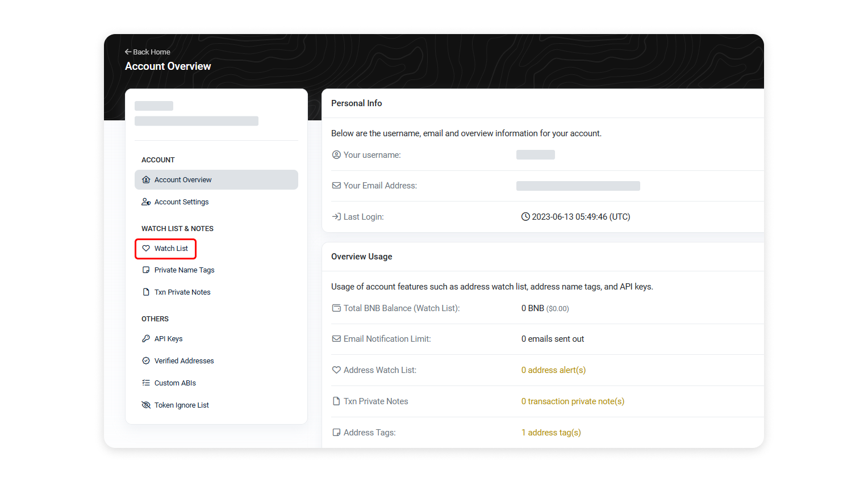This screenshot has width=868, height=482.
Task: Click the sidebar Txn Private Notes file icon
Action: coord(146,292)
